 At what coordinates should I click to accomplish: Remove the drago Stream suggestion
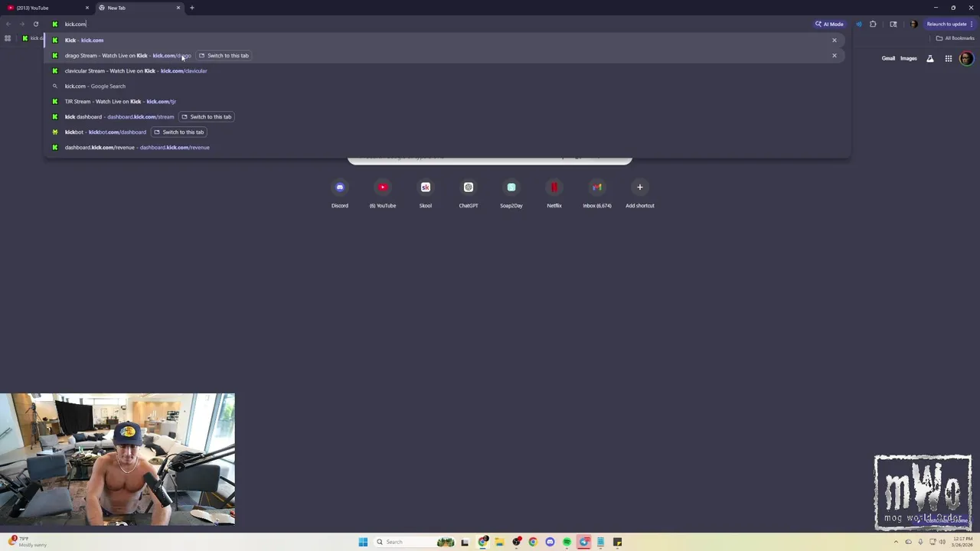coord(835,55)
